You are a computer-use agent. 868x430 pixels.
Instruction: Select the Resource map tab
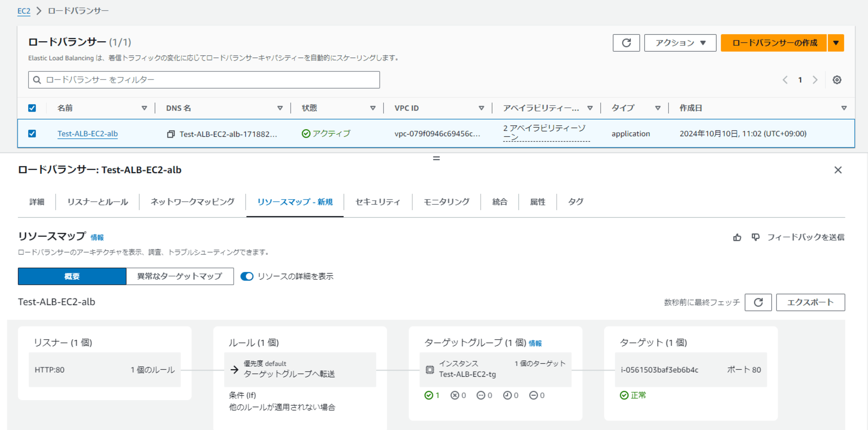[x=295, y=202]
